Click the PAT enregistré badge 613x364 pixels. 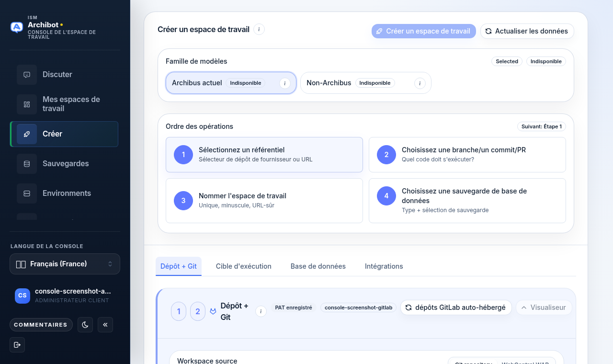pos(294,307)
